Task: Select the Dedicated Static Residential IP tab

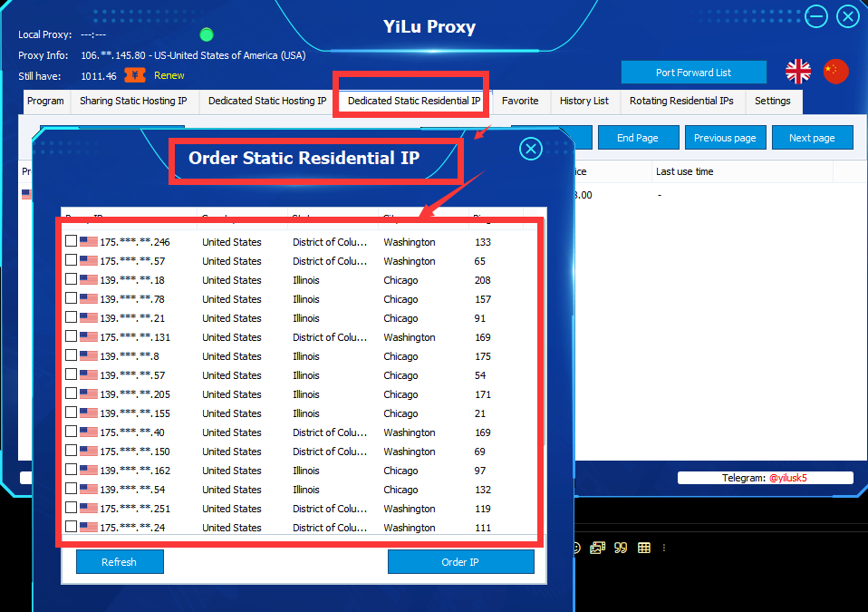Action: click(413, 102)
